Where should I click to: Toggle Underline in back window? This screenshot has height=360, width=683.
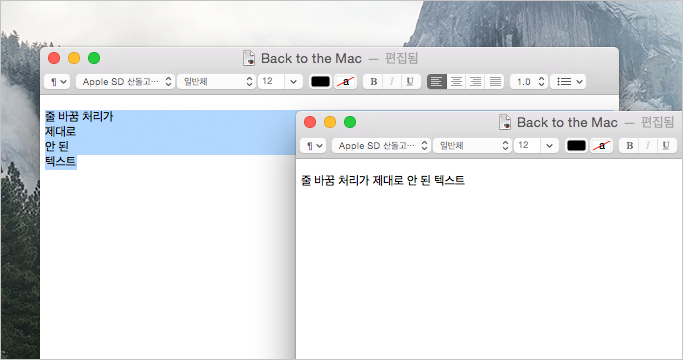tap(410, 82)
